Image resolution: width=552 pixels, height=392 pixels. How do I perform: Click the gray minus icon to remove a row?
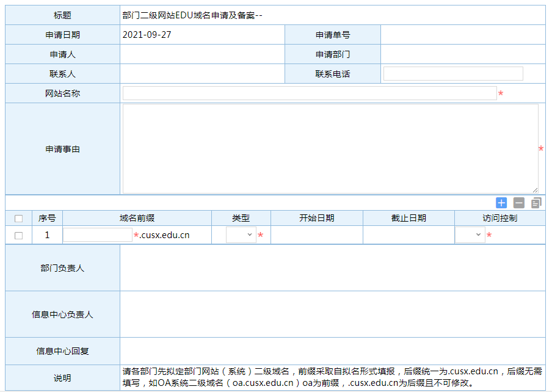tap(519, 203)
